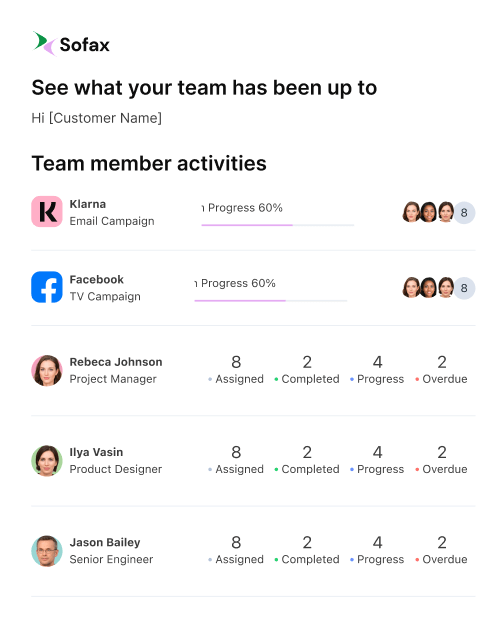This screenshot has height=626, width=504.
Task: Click second member avatar in Facebook row
Action: (429, 287)
